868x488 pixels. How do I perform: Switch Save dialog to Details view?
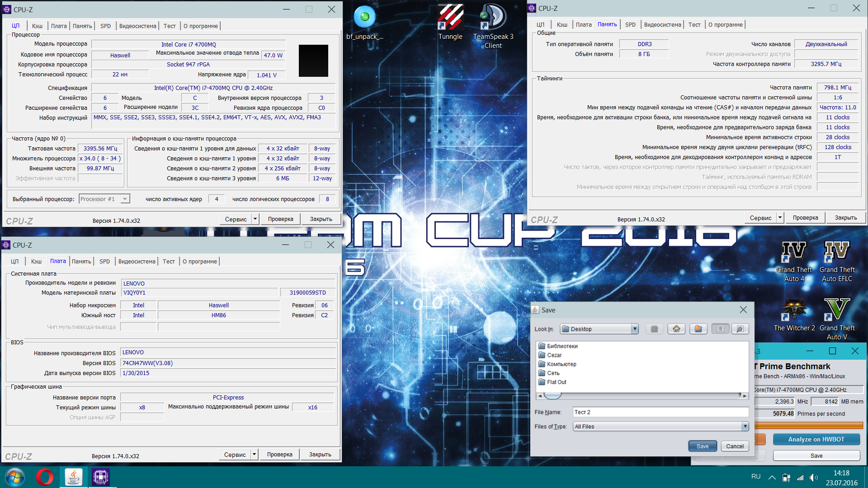[x=740, y=329]
